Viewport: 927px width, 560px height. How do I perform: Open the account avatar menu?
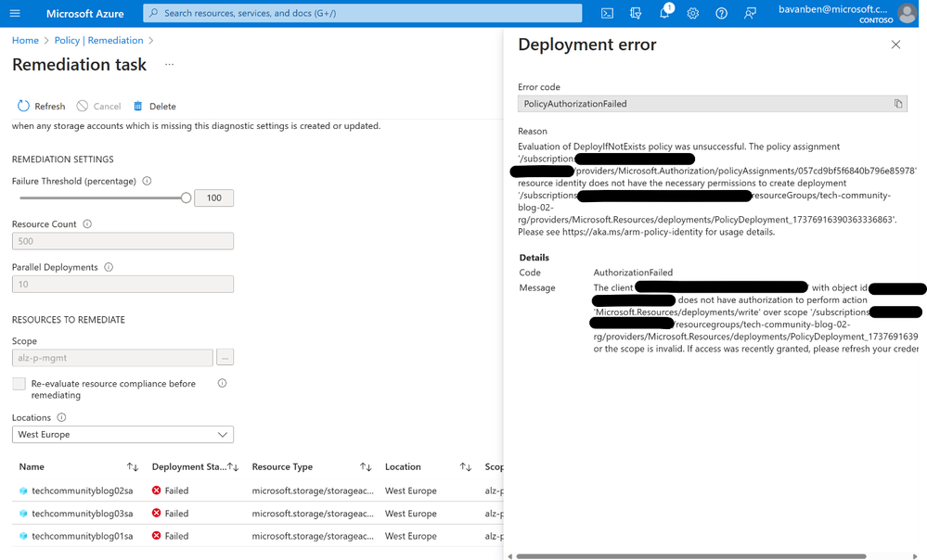(907, 13)
